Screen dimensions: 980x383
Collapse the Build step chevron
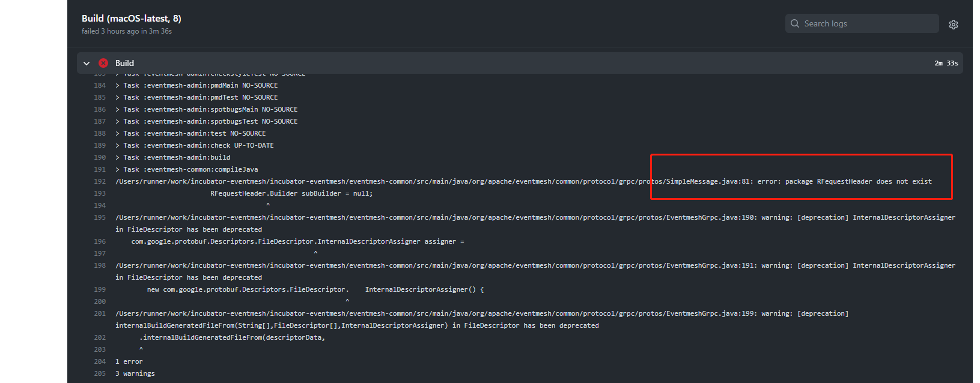(87, 63)
